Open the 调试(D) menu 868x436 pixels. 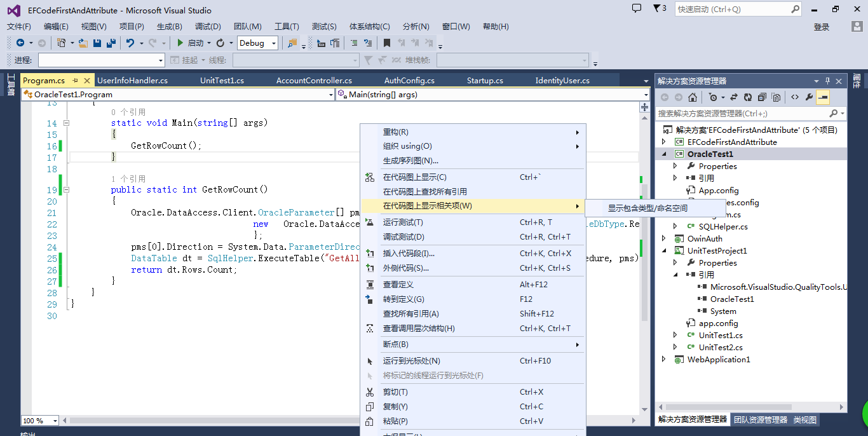(208, 26)
